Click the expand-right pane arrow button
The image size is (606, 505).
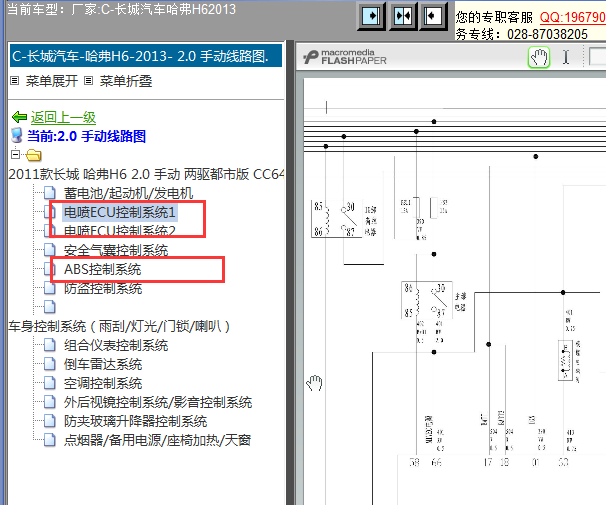(x=371, y=16)
